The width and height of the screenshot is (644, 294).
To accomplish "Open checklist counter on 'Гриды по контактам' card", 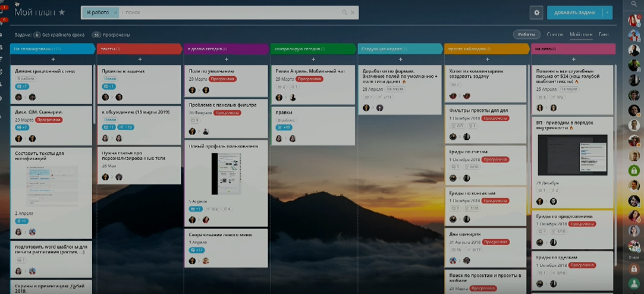I will coord(472,208).
